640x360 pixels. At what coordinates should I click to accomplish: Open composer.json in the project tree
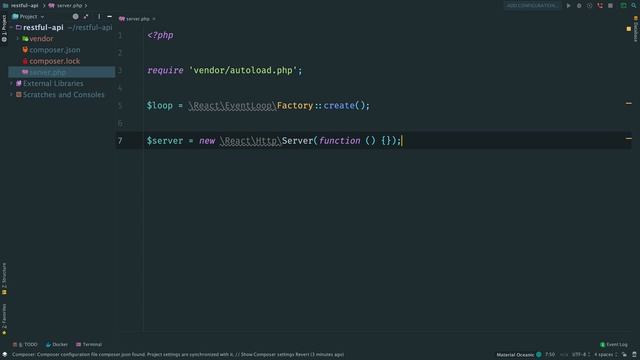coord(55,50)
